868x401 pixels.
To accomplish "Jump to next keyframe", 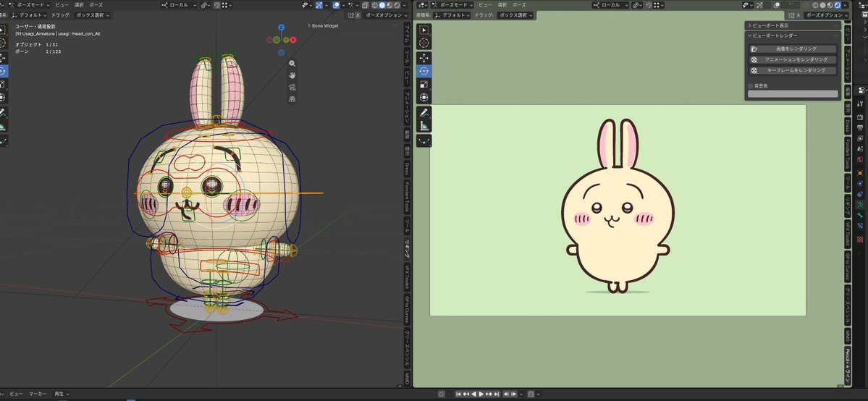I will click(489, 394).
